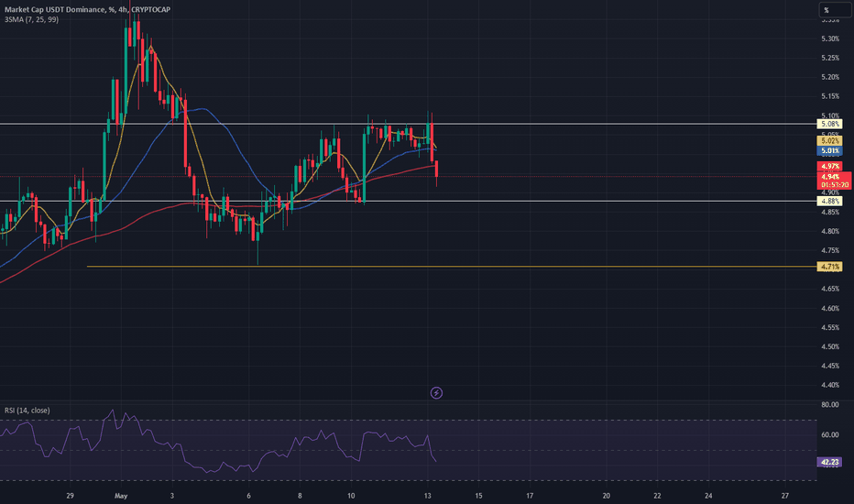Viewport: 854px width, 504px height.
Task: Click the 20 date label on time axis
Action: 607,496
